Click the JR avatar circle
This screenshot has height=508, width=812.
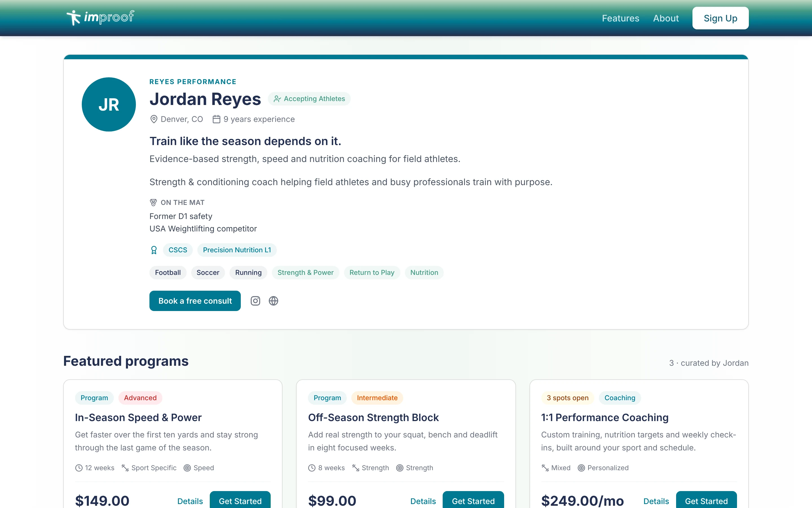[109, 104]
